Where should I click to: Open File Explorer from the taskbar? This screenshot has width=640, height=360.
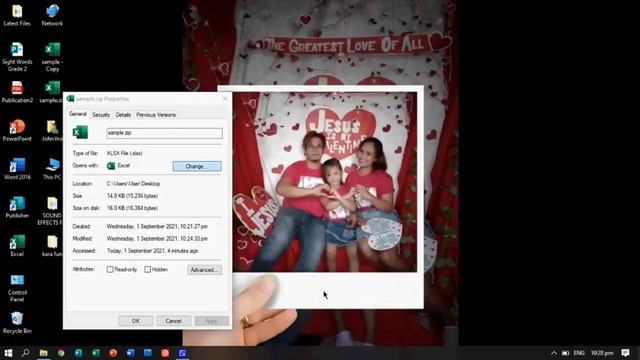coord(43,353)
